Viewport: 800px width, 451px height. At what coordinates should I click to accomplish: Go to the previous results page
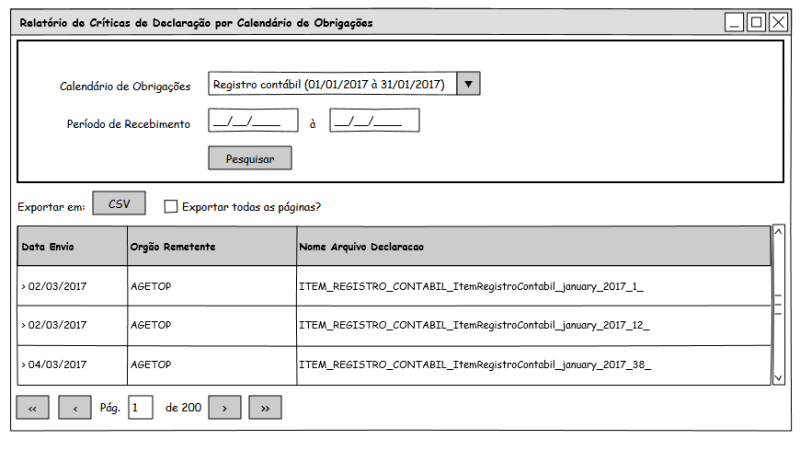tap(75, 407)
